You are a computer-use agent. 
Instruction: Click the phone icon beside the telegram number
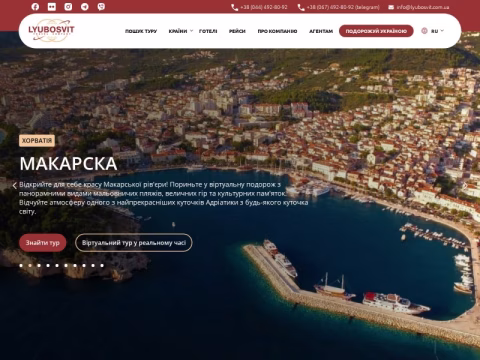point(301,7)
